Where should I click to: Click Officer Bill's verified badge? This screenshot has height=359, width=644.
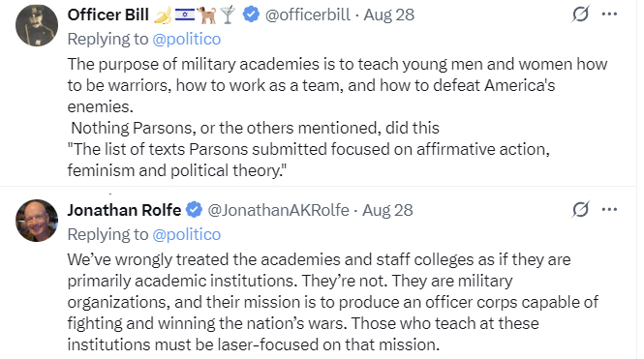(x=251, y=15)
